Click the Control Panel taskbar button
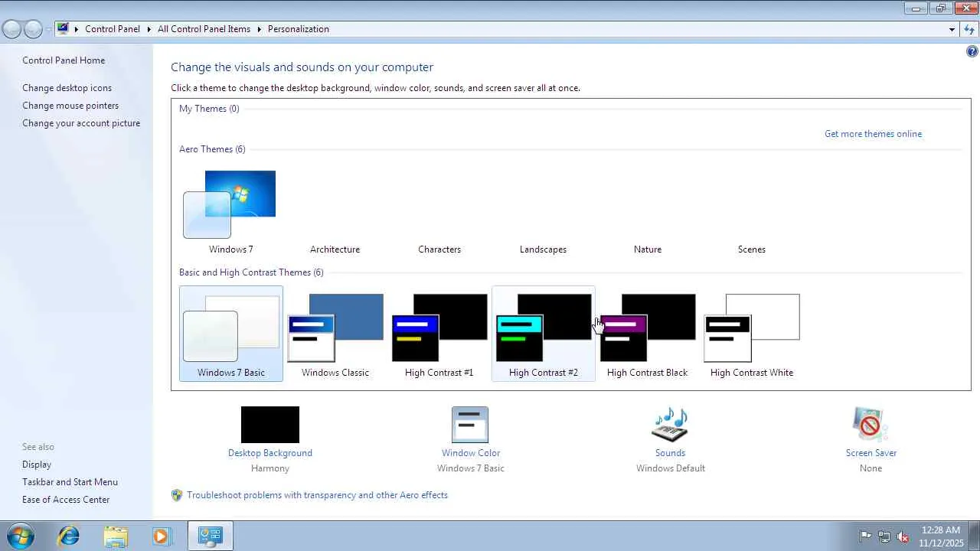This screenshot has width=980, height=551. point(210,536)
